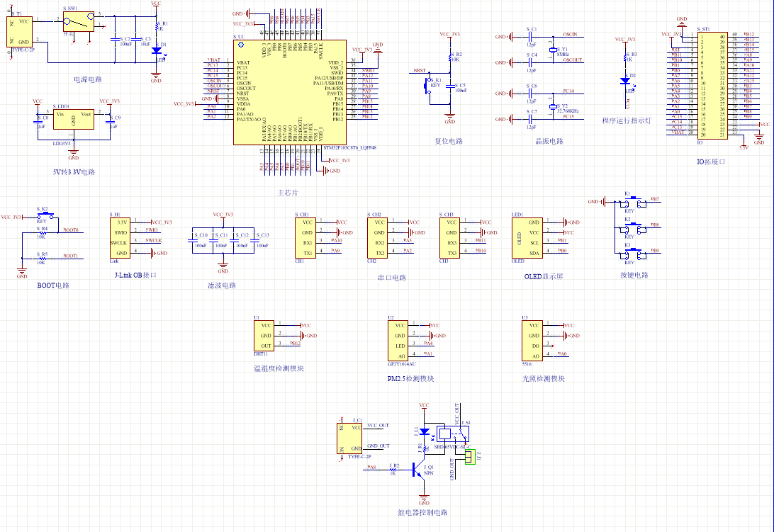The width and height of the screenshot is (774, 532).
Task: Click the 温湿度检测模块 section title
Action: [279, 368]
